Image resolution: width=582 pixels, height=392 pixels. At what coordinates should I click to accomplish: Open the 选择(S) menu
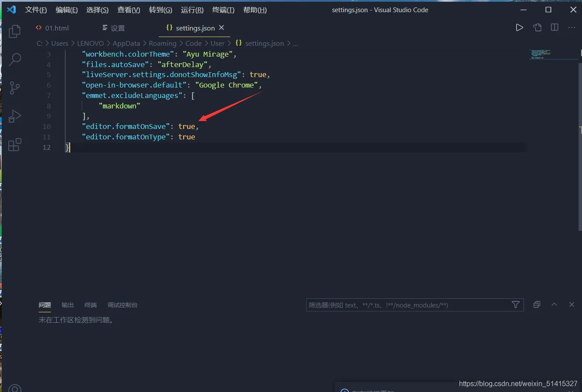tap(97, 10)
